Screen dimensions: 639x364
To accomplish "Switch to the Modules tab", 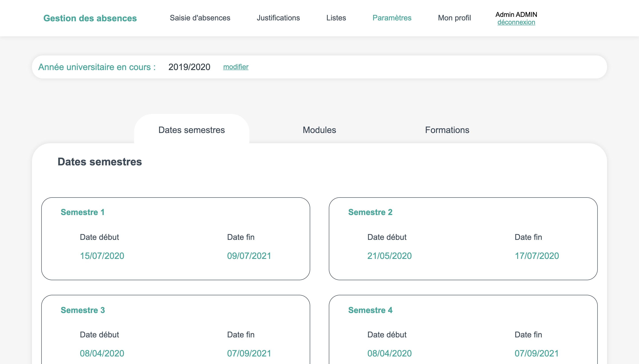I will [x=319, y=130].
